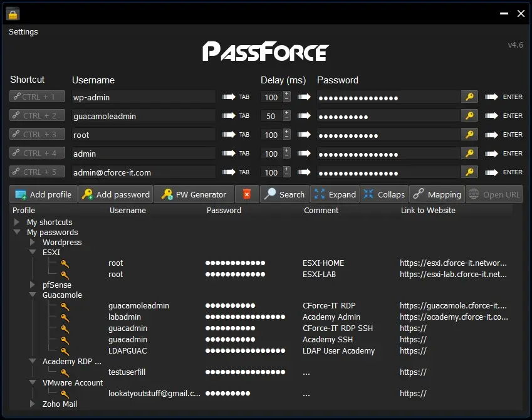Collapse the My passwords node
This screenshot has height=420, width=532.
[17, 232]
